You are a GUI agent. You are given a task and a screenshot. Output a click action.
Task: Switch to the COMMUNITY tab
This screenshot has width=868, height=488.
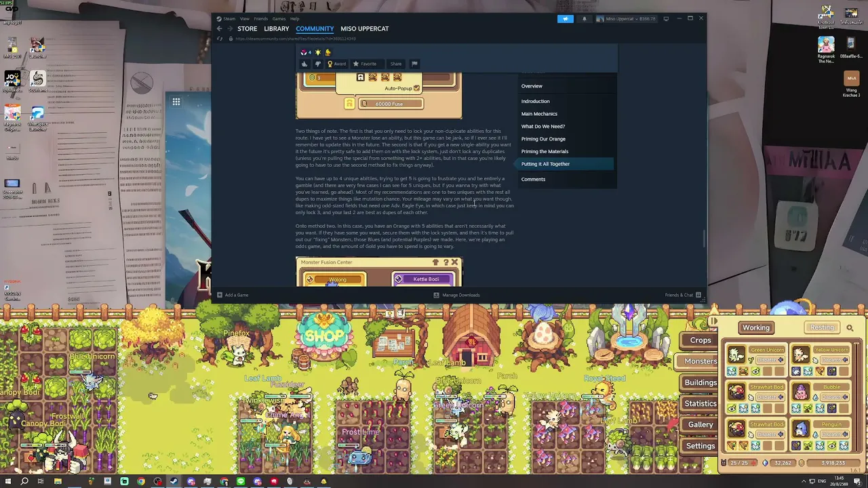coord(315,28)
